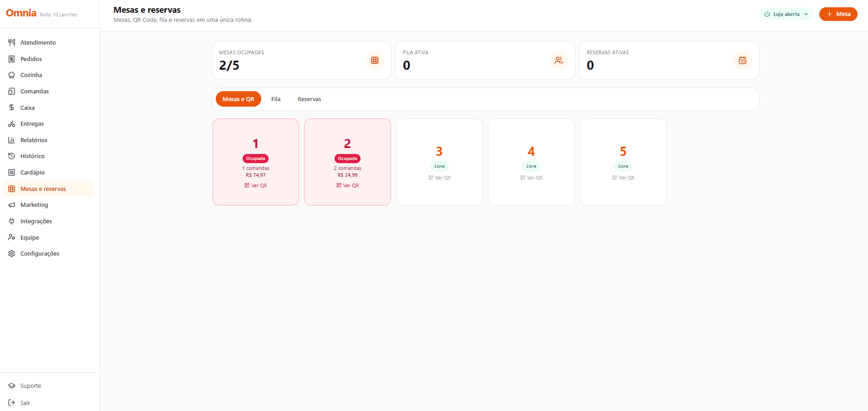Viewport: 868px width, 411px height.
Task: Click the '1 comandas' text on table 1
Action: pos(256,169)
